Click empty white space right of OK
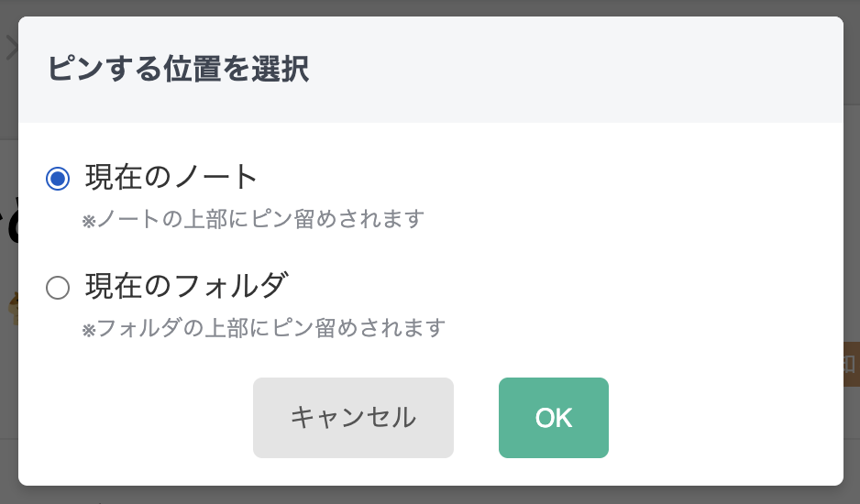This screenshot has width=860, height=504. (x=724, y=418)
